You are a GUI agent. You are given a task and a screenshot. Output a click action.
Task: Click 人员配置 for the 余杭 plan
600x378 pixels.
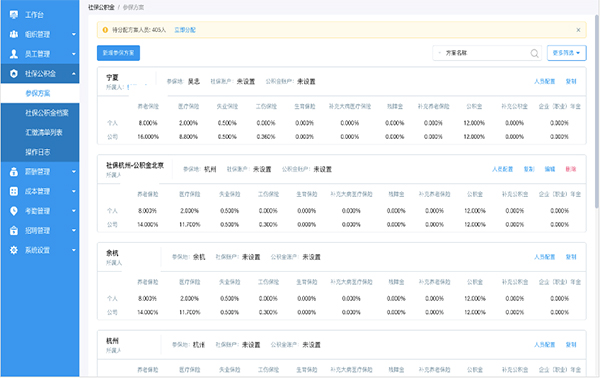click(545, 257)
